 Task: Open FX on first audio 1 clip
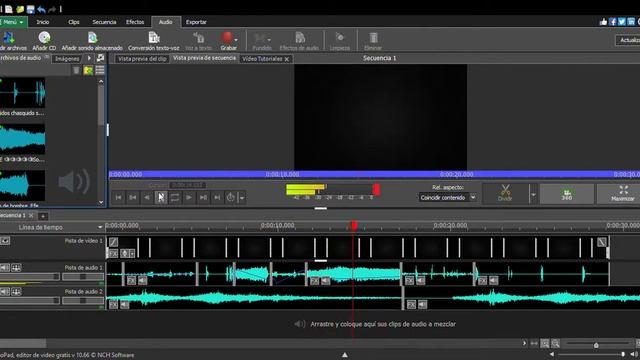[x=131, y=280]
